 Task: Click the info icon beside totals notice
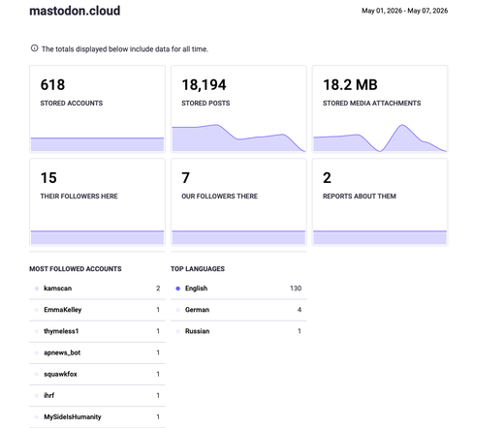pos(34,48)
